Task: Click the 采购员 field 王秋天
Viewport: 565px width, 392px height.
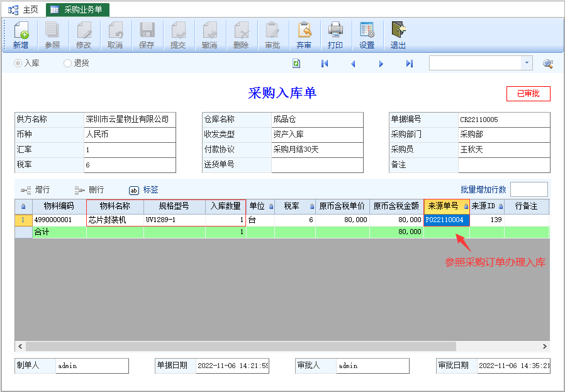Action: click(x=504, y=150)
